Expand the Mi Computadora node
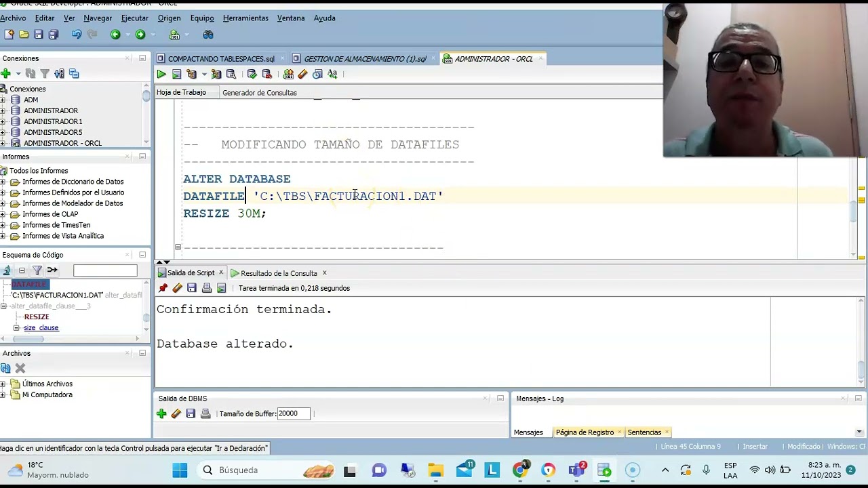Viewport: 868px width, 488px height. tap(3, 394)
